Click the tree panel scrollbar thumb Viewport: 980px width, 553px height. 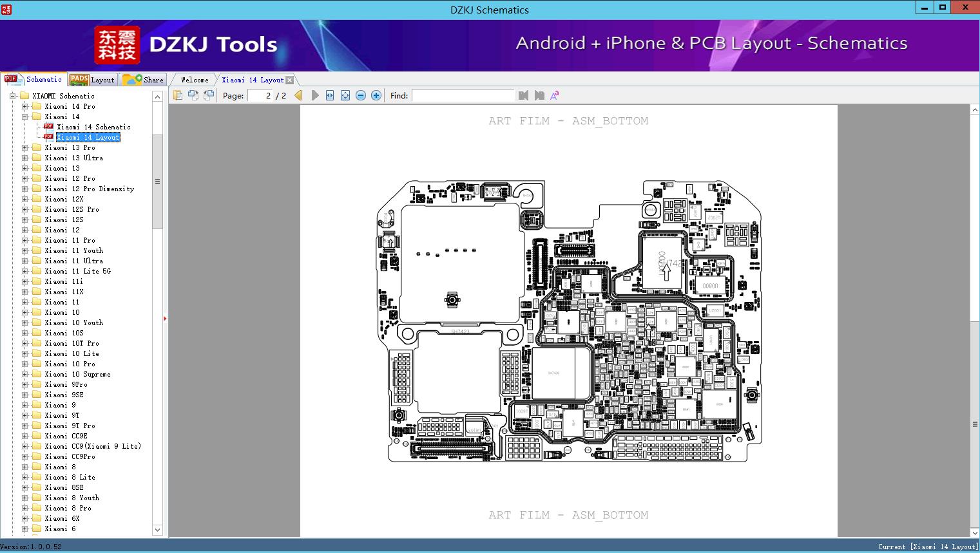coord(157,182)
